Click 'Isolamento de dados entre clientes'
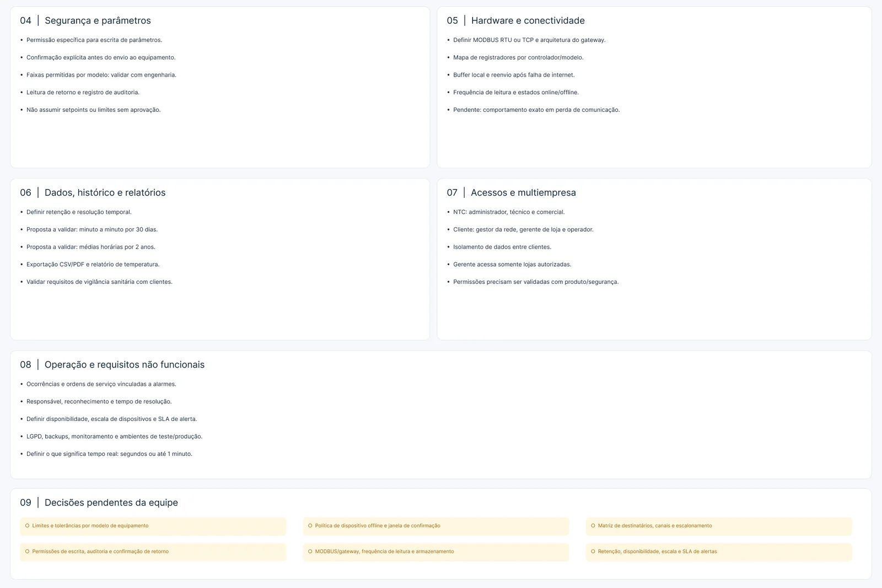Screen dimensions: 882x588 pos(502,247)
